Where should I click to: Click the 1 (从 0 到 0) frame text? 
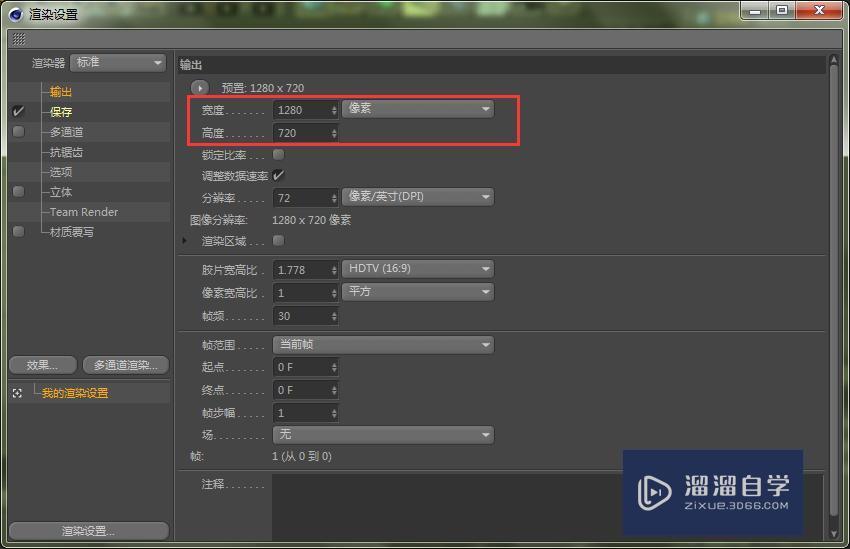301,456
